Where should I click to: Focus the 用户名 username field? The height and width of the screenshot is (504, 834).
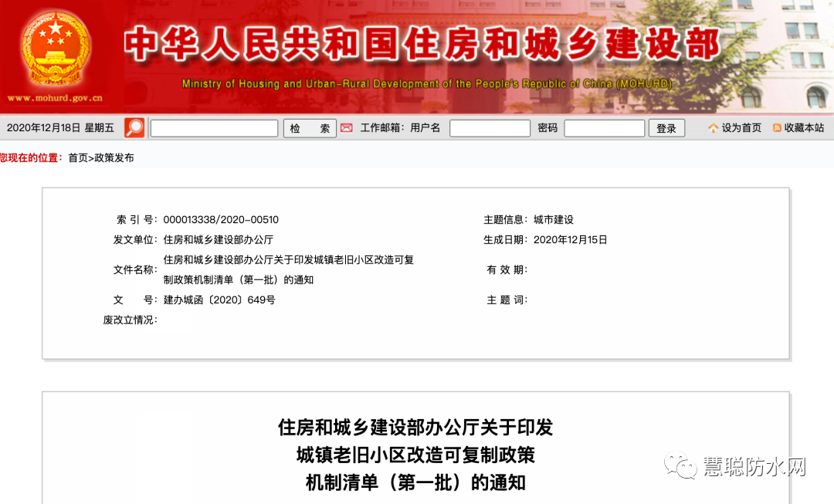[x=490, y=128]
